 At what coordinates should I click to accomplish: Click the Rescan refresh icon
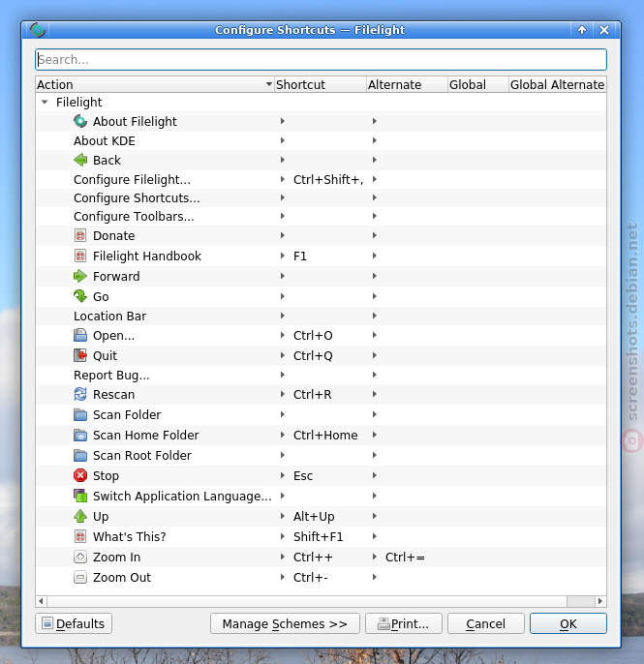point(80,394)
